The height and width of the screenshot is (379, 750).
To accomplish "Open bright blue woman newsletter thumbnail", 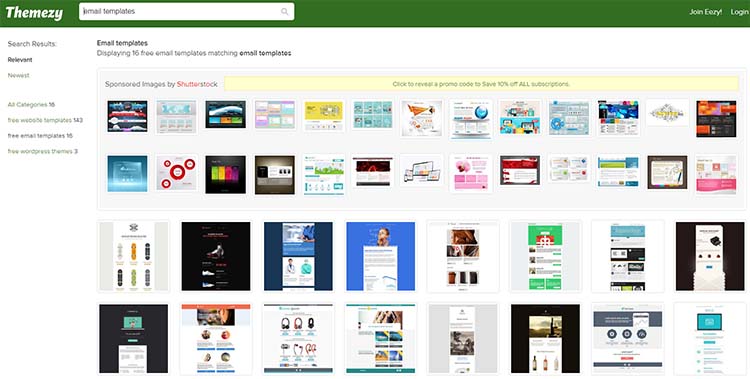I will tap(381, 256).
